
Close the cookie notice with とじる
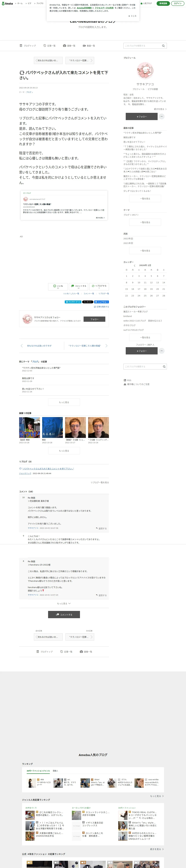132,16
